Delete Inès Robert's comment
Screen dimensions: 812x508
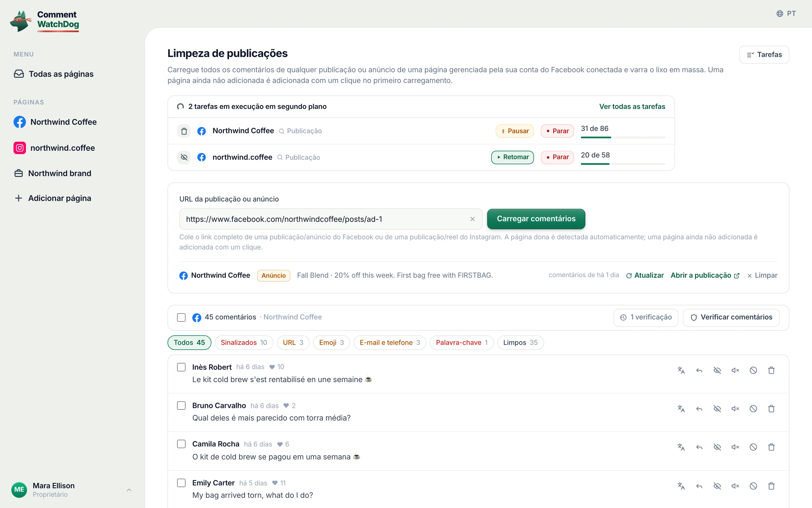(771, 370)
